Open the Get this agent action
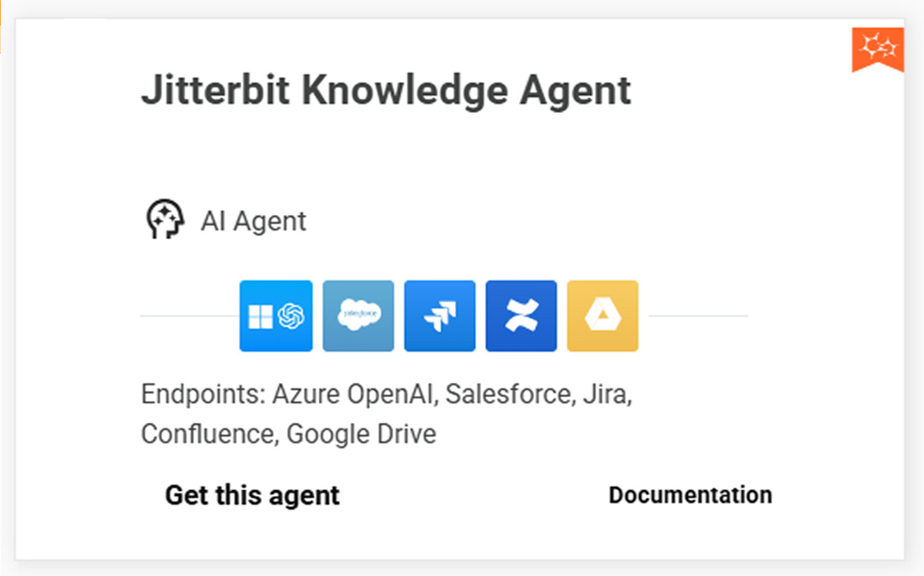 (x=251, y=495)
